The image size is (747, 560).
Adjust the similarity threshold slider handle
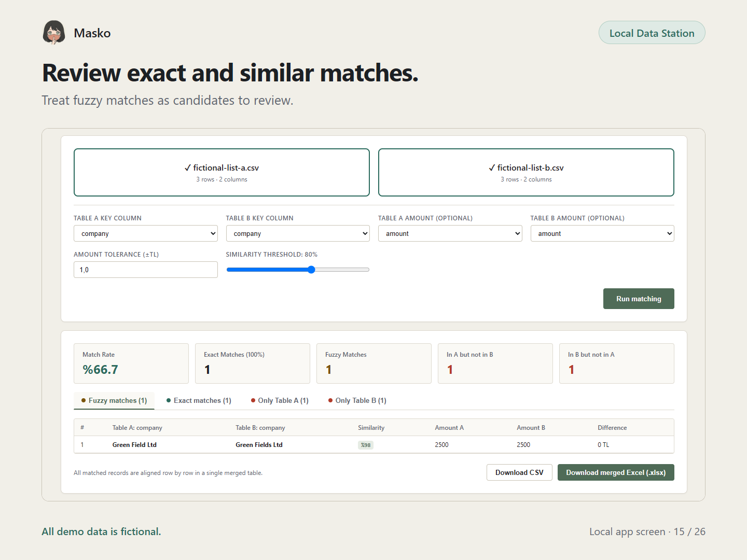pyautogui.click(x=311, y=270)
